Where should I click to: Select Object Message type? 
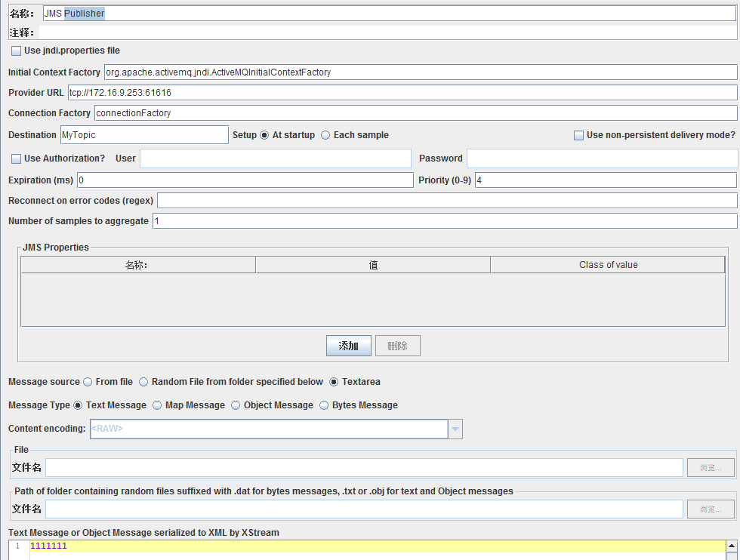236,405
